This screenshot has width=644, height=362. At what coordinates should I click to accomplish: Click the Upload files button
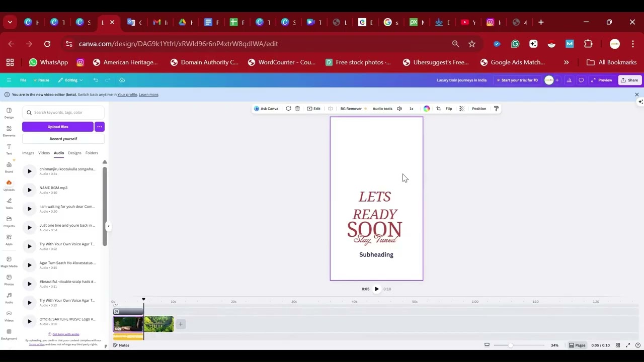(58, 127)
